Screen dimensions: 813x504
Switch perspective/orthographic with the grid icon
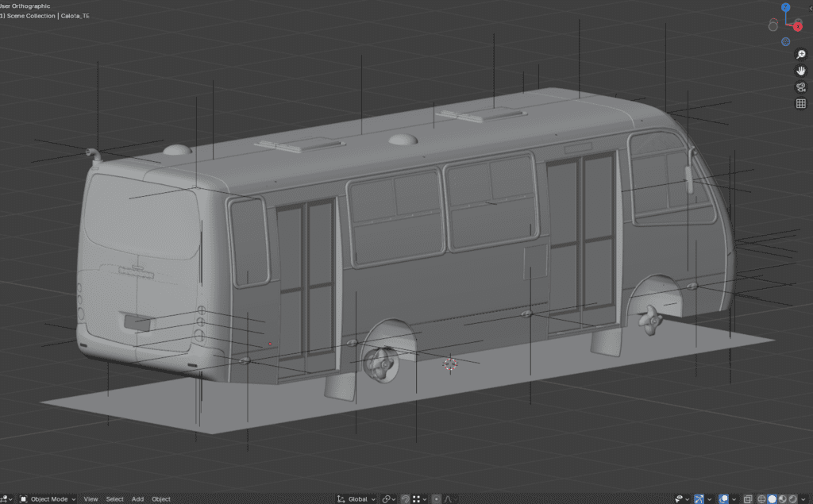pos(801,104)
